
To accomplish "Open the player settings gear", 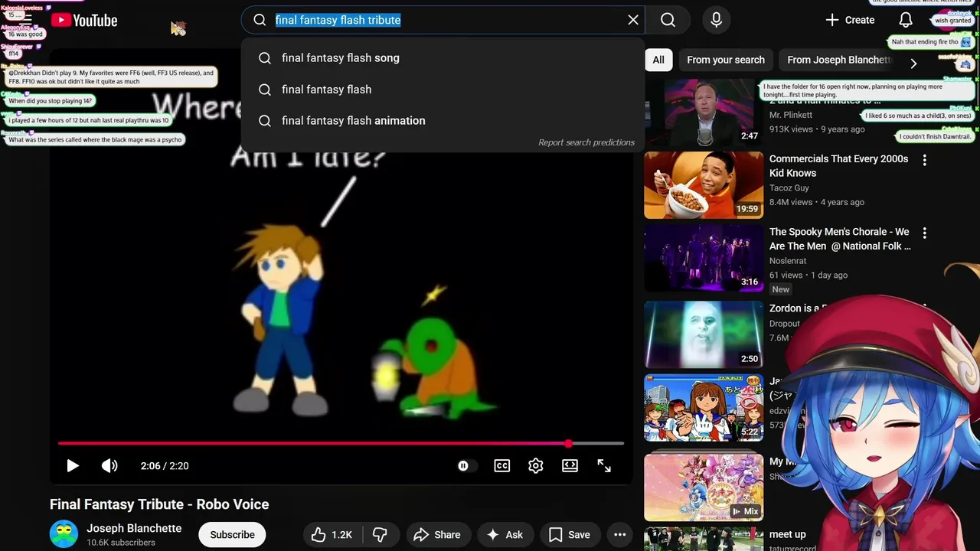I will pos(536,465).
